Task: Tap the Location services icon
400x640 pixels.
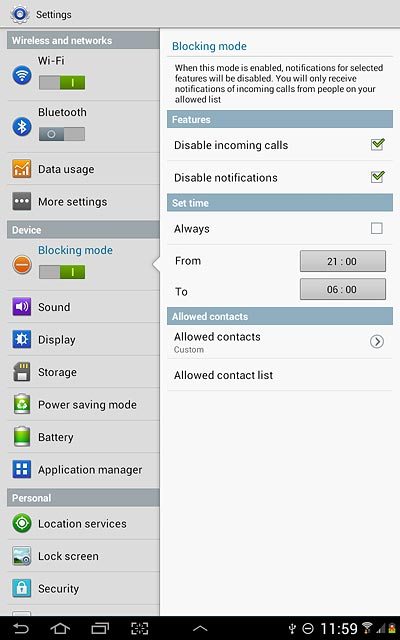Action: coord(22,523)
